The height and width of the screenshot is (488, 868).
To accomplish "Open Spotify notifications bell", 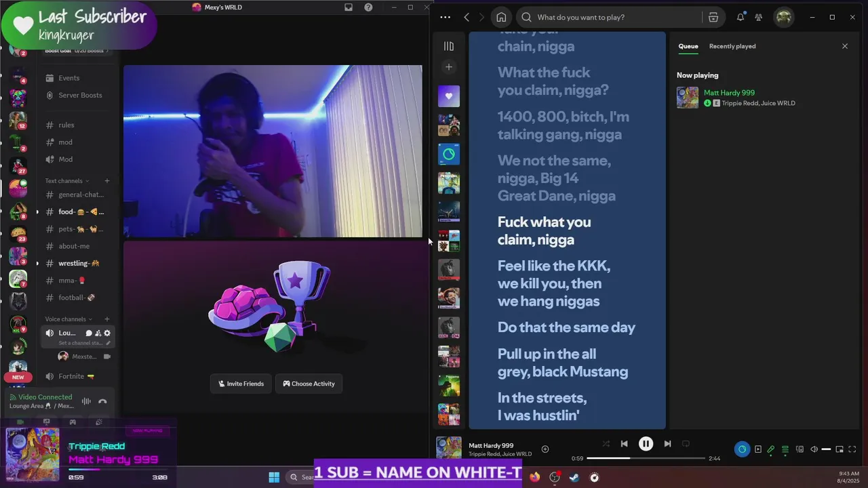I will [741, 17].
